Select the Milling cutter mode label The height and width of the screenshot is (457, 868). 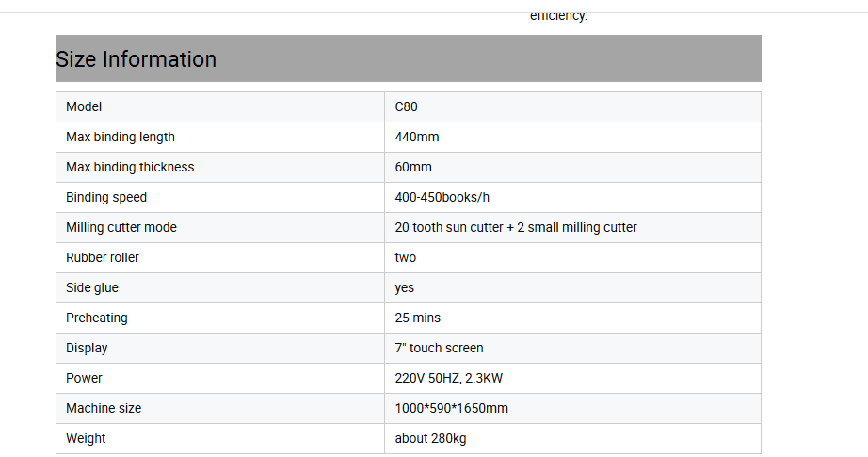click(x=121, y=228)
